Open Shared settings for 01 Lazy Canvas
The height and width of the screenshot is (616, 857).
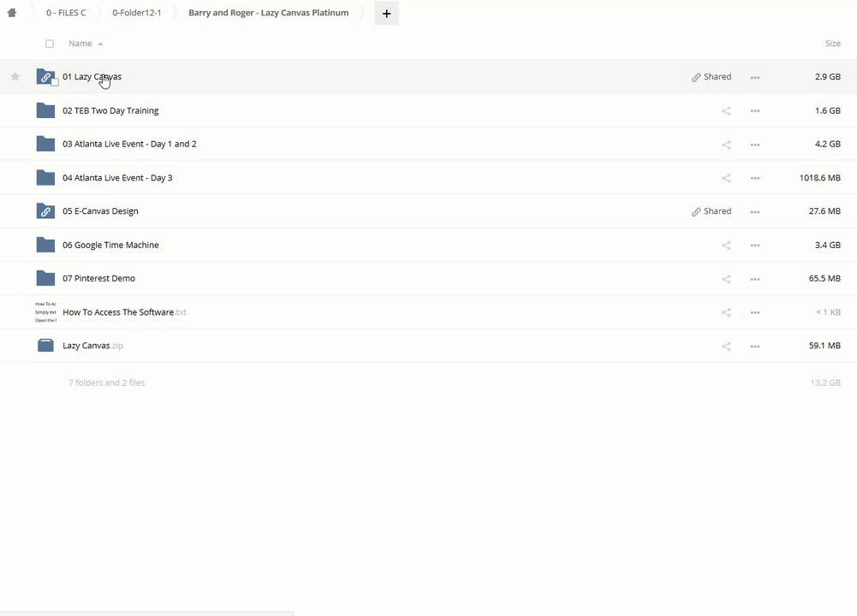click(711, 77)
